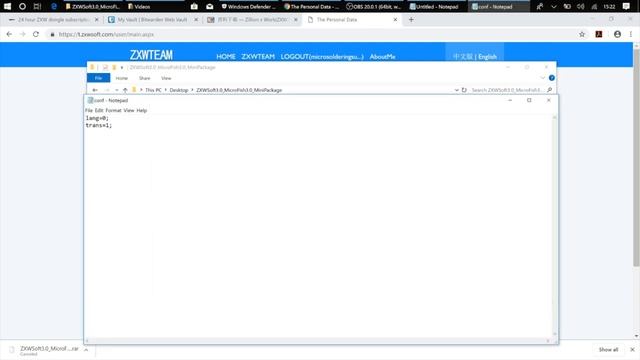
Task: Click ZXWSoft3.0_MicroFish3.0_MiniPackage breadcrumb segment
Action: (x=239, y=90)
